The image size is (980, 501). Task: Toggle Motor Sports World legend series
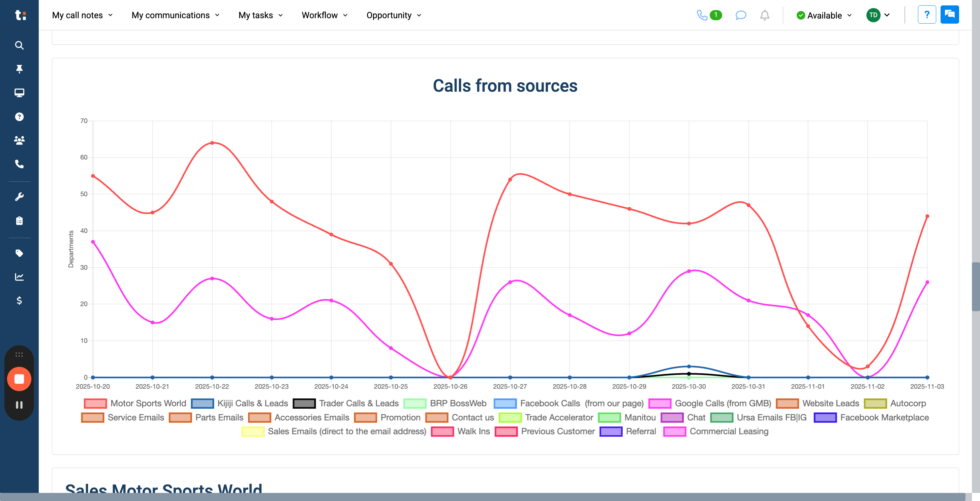click(x=135, y=403)
